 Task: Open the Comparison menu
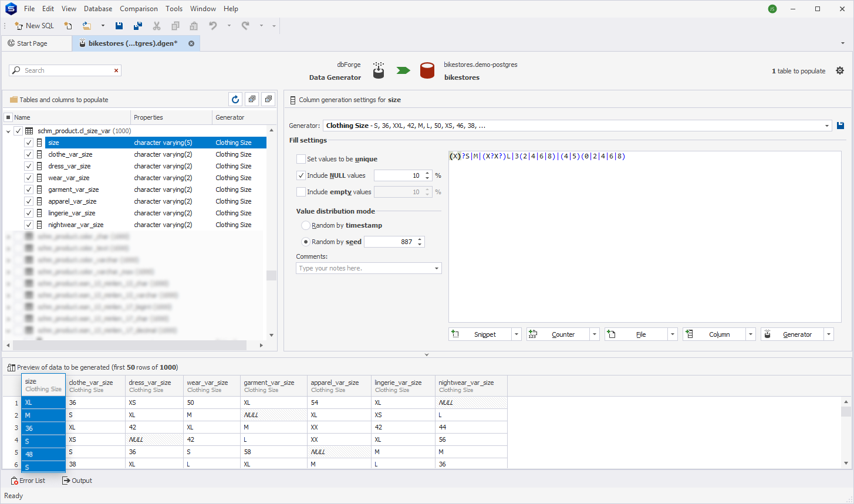[x=139, y=9]
